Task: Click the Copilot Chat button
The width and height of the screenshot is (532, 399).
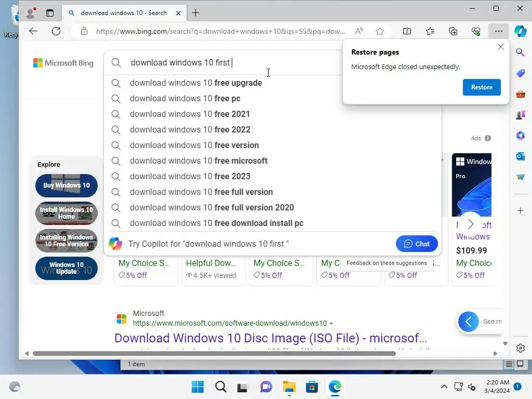Action: [416, 244]
